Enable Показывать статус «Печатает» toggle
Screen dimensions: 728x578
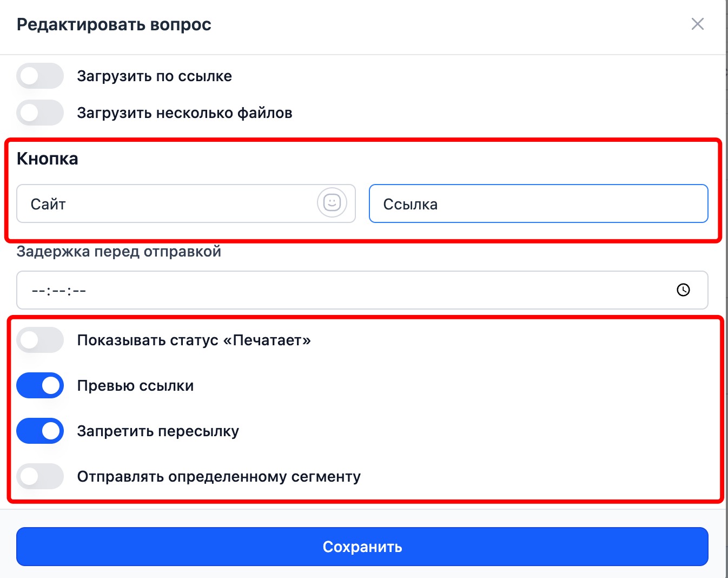[x=40, y=340]
